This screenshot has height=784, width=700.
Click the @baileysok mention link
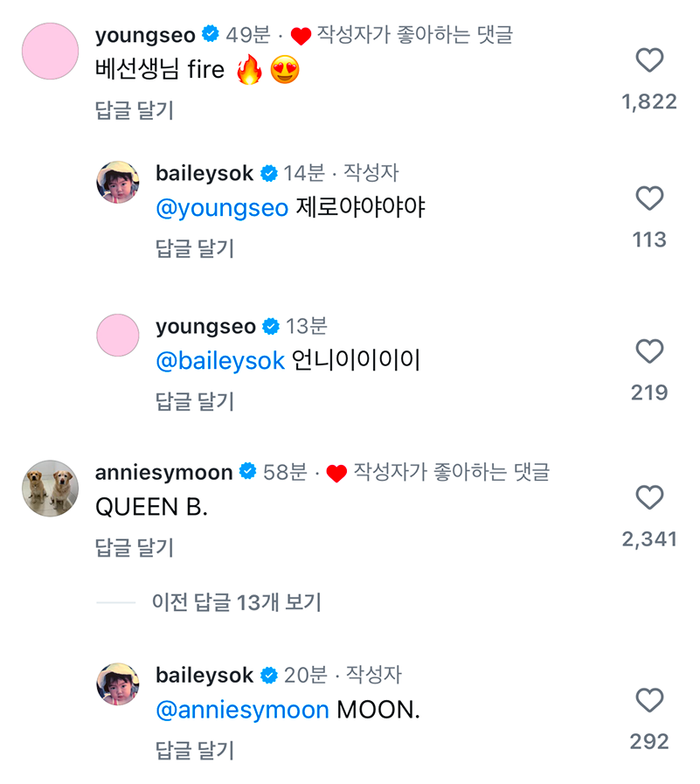coord(220,361)
